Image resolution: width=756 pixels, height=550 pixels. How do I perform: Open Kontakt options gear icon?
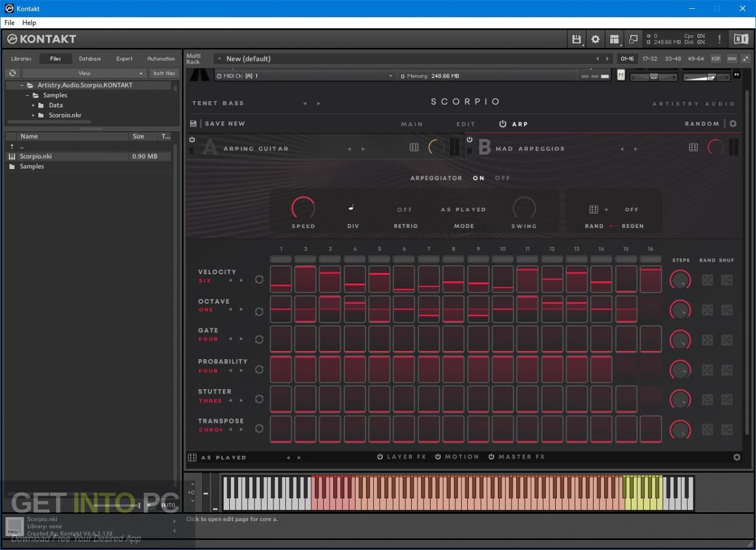click(x=595, y=39)
